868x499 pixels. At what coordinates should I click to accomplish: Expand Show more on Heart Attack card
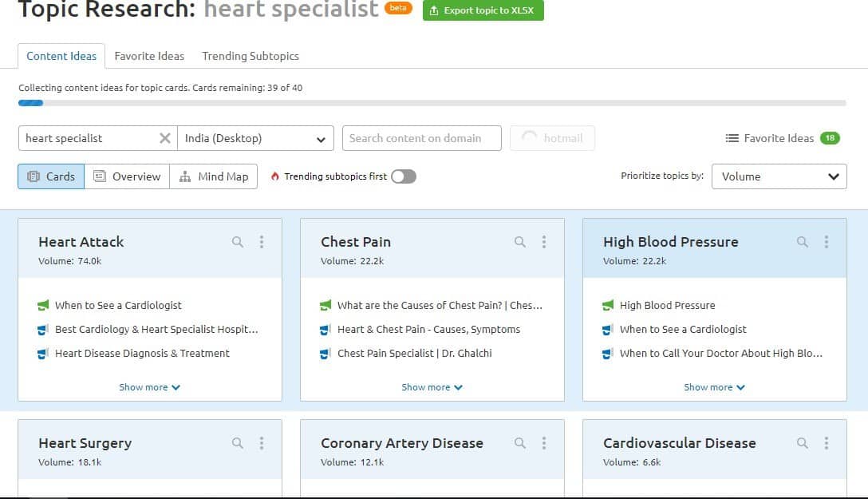tap(150, 387)
